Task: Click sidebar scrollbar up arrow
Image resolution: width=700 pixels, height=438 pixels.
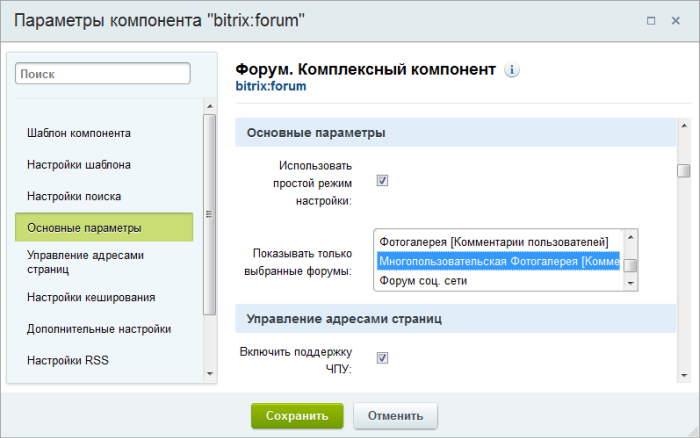Action: coord(210,106)
